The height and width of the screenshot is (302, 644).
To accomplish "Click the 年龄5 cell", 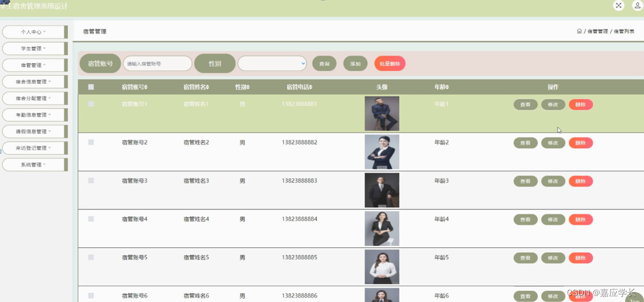I will [442, 257].
